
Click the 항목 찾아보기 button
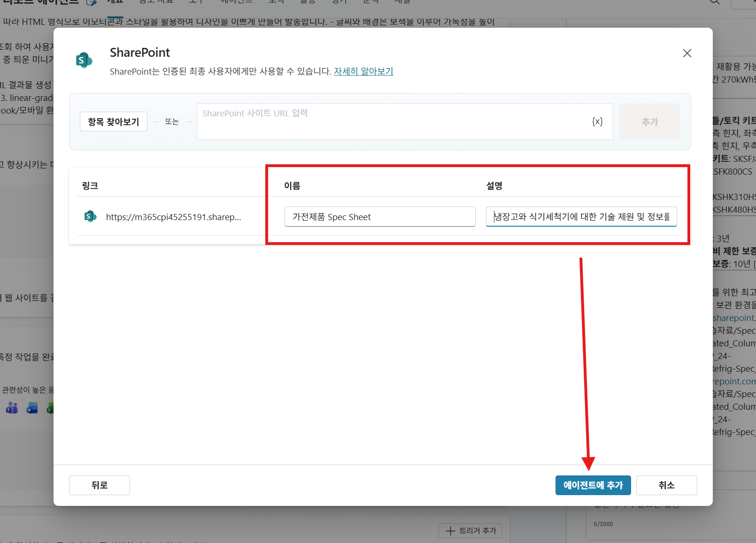pos(114,122)
